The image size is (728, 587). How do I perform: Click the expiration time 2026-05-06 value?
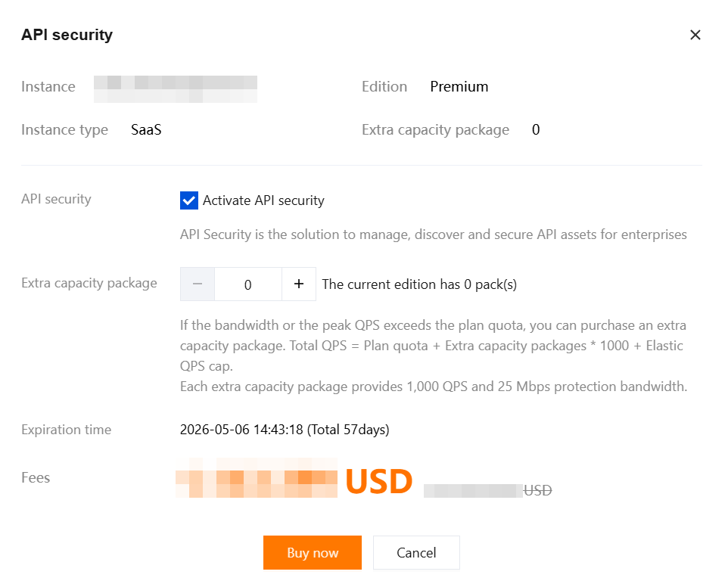285,430
